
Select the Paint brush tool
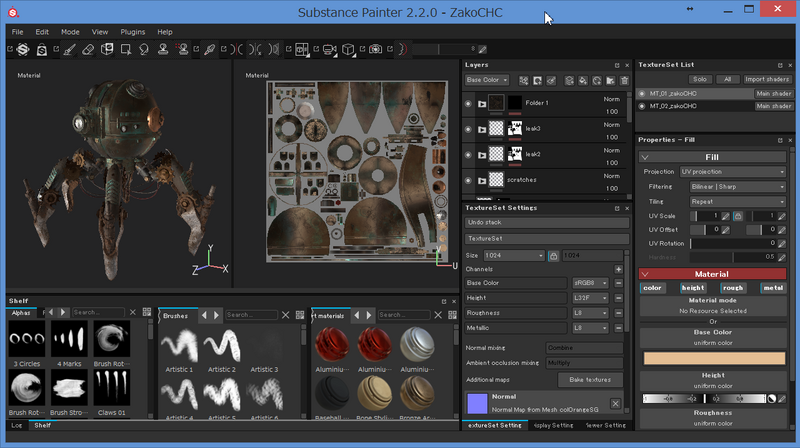pyautogui.click(x=69, y=49)
